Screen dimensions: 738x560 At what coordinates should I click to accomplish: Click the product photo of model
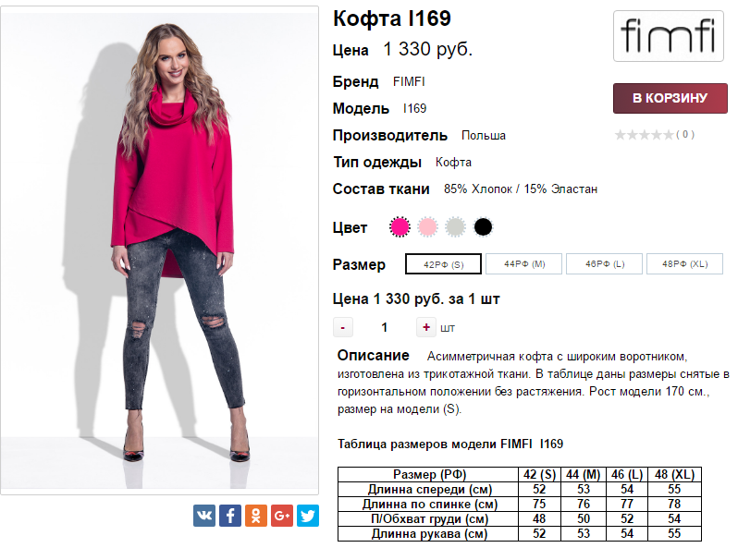pyautogui.click(x=160, y=250)
